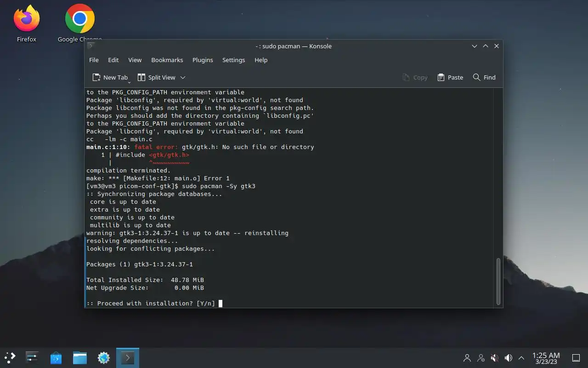Click the Copy toolbar button
Viewport: 588px width, 368px height.
(x=415, y=77)
